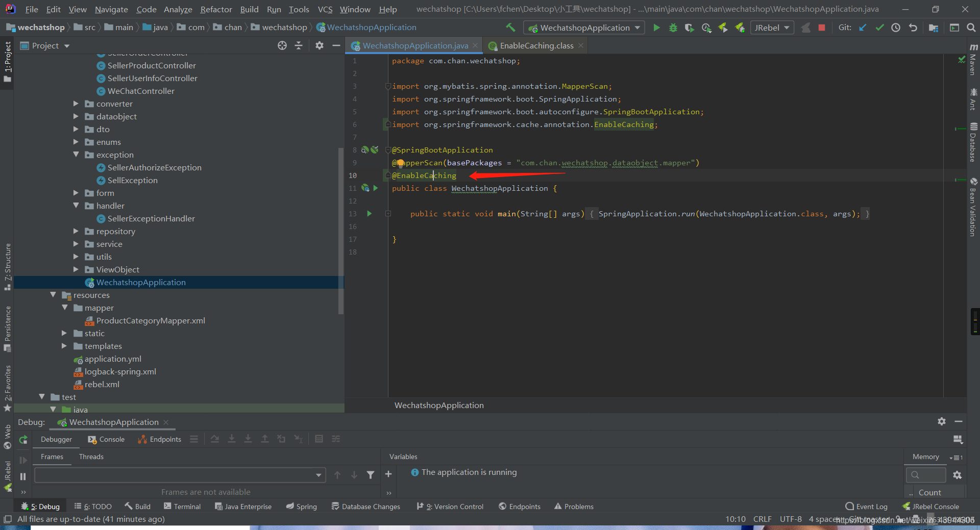Toggle the Maven tool window button

tap(973, 60)
